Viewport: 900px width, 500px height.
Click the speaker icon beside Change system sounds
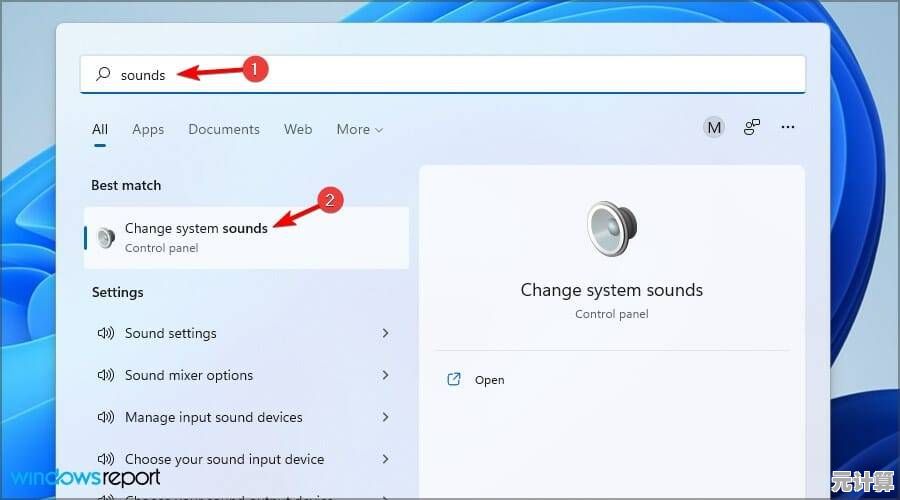(x=106, y=238)
